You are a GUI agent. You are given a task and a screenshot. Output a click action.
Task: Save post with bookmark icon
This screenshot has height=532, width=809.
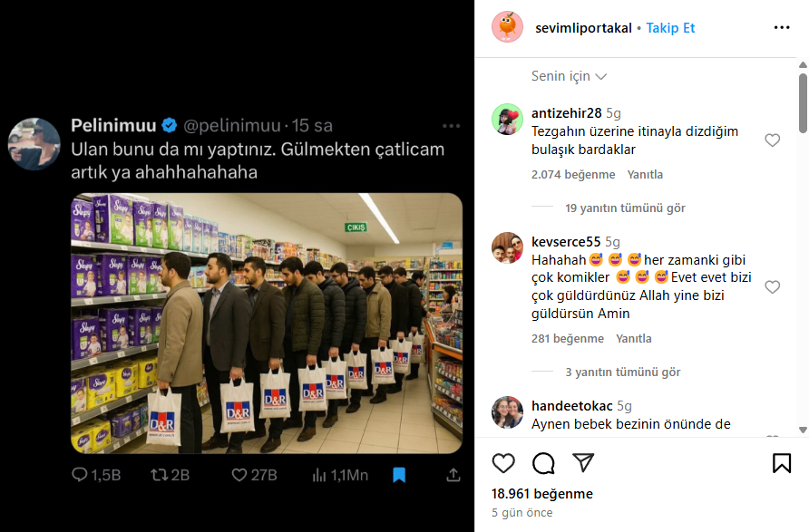pyautogui.click(x=781, y=463)
